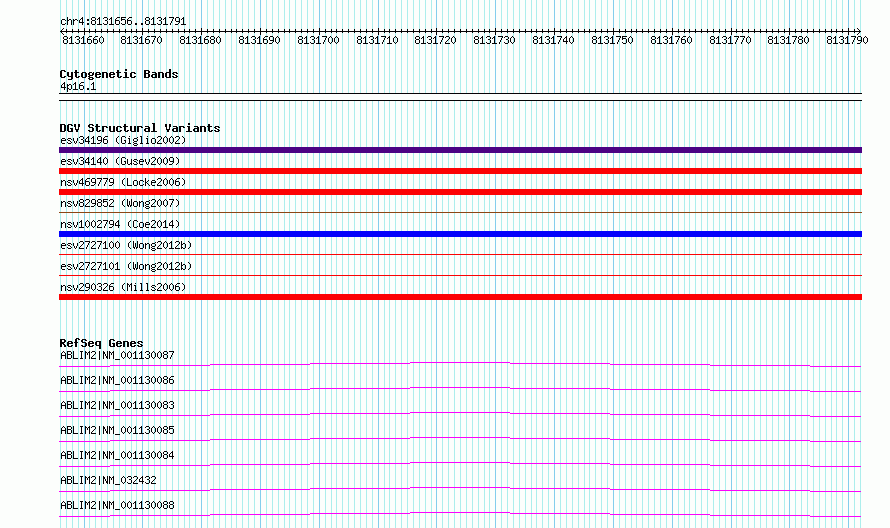Open transcript ABLIM2|NM_001130086 label

(x=117, y=380)
